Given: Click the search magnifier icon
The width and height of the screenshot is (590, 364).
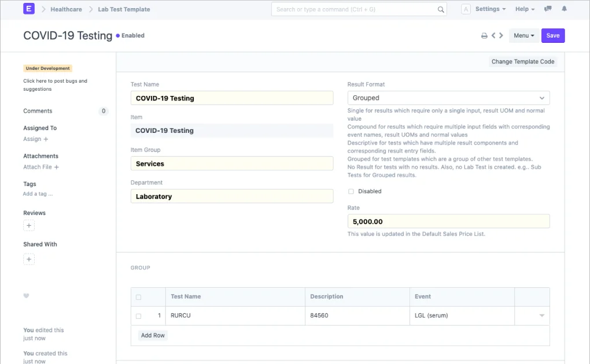Looking at the screenshot, I should tap(441, 9).
